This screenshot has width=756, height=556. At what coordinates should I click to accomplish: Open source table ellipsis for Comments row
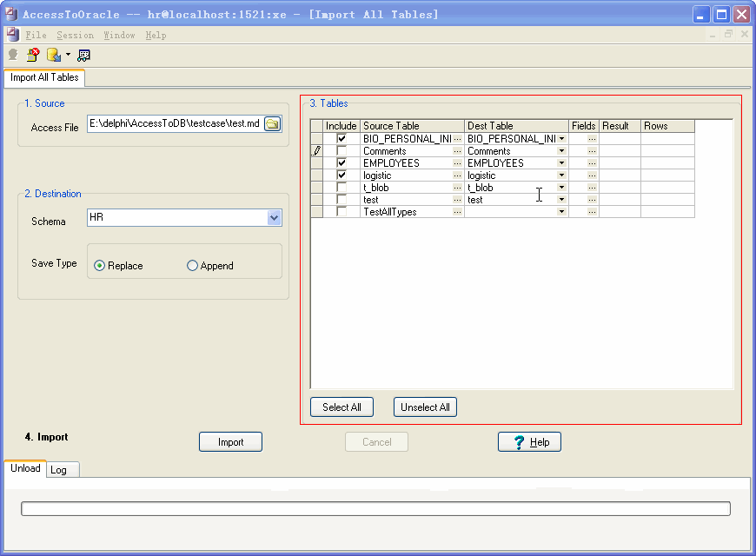click(458, 151)
